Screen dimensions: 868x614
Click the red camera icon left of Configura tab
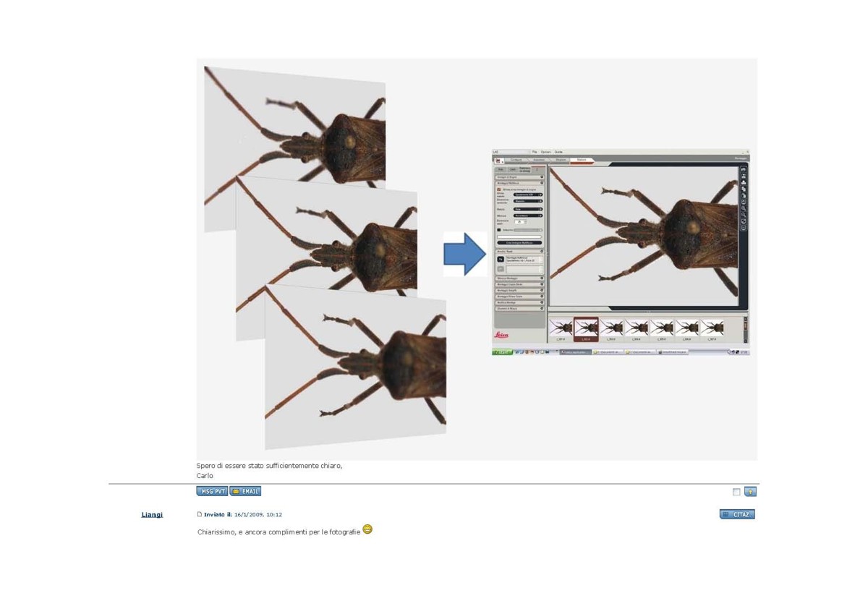498,160
